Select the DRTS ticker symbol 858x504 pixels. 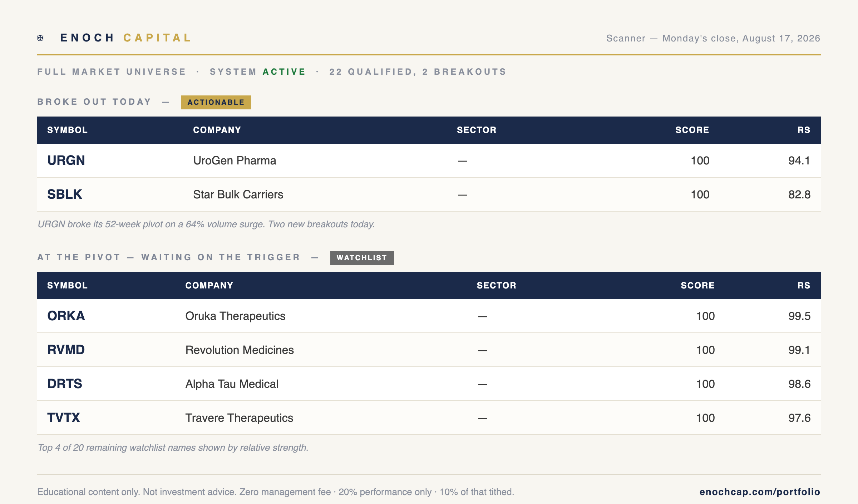coord(65,384)
